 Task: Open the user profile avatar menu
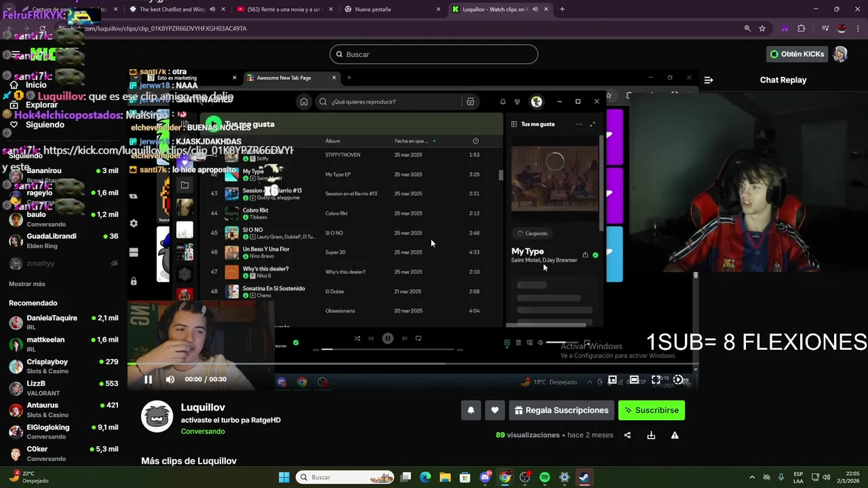840,54
